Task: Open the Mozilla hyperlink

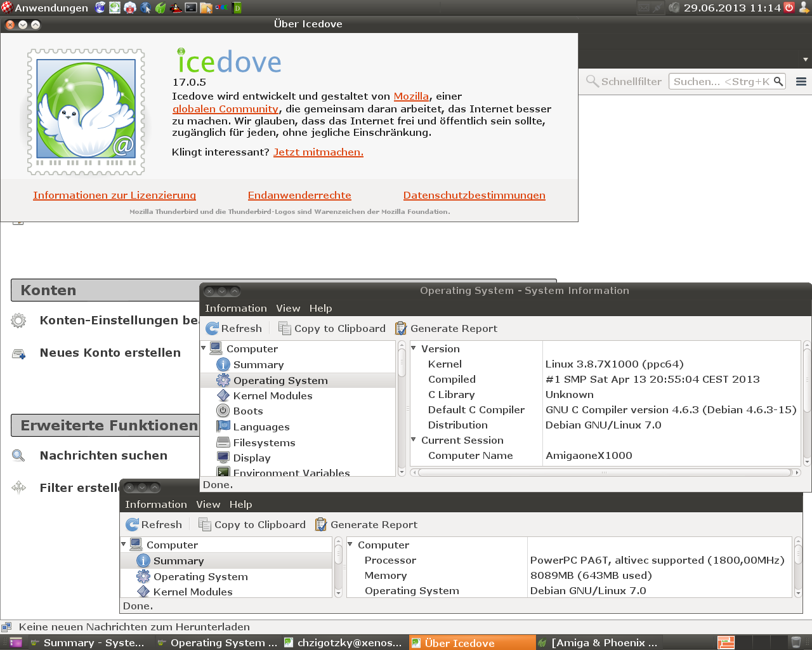Action: [x=411, y=96]
